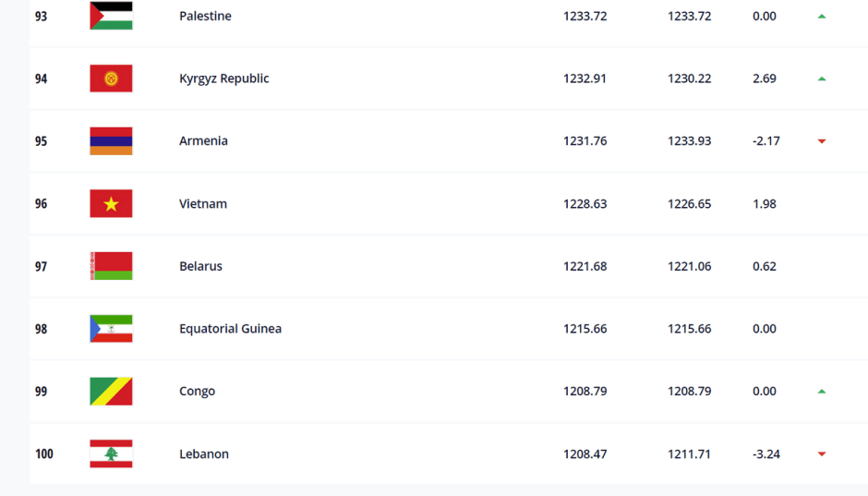Click the Vietnam flag icon
The height and width of the screenshot is (496, 868).
(x=111, y=203)
